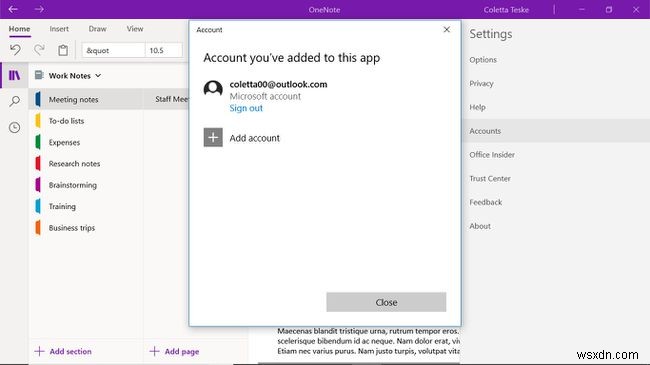Viewport: 650px width, 365px height.
Task: Open the notebooks navigation icon
Action: point(15,75)
